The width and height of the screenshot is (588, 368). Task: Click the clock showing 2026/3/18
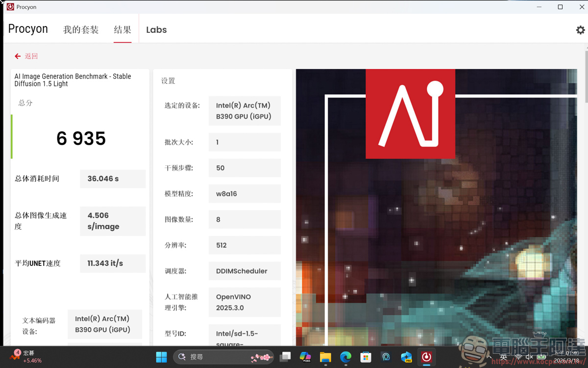[566, 357]
